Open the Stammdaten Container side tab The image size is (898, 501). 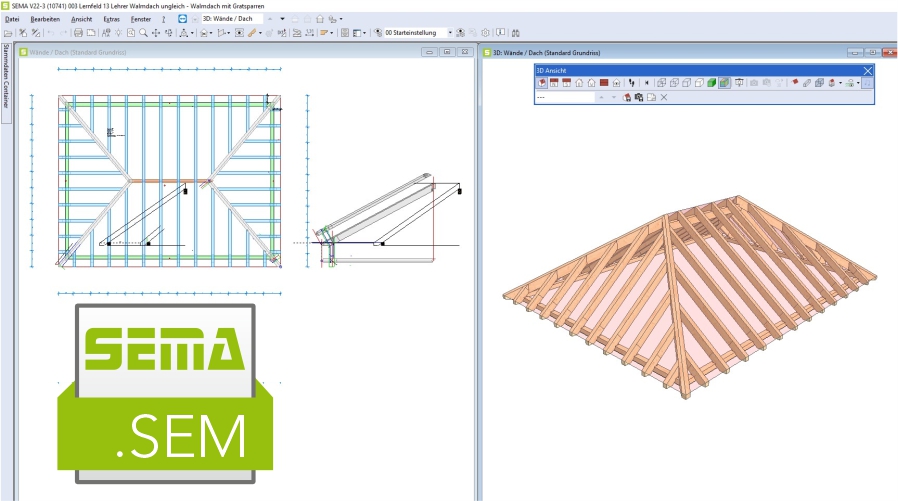[5, 82]
